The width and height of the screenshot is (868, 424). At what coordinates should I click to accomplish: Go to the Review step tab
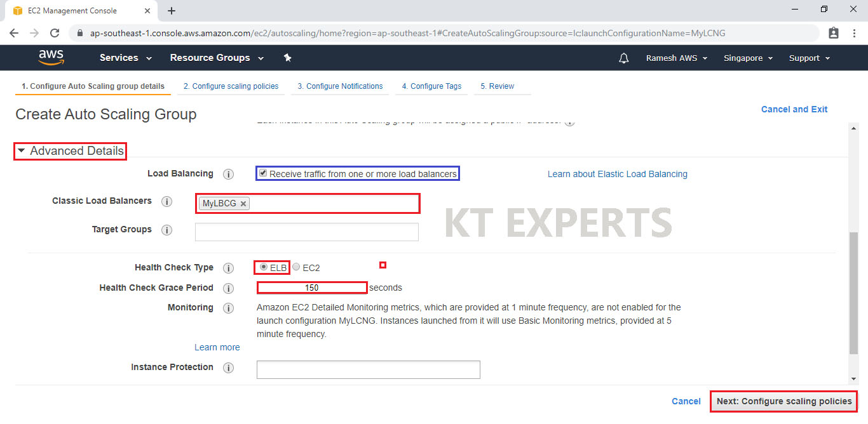[497, 86]
